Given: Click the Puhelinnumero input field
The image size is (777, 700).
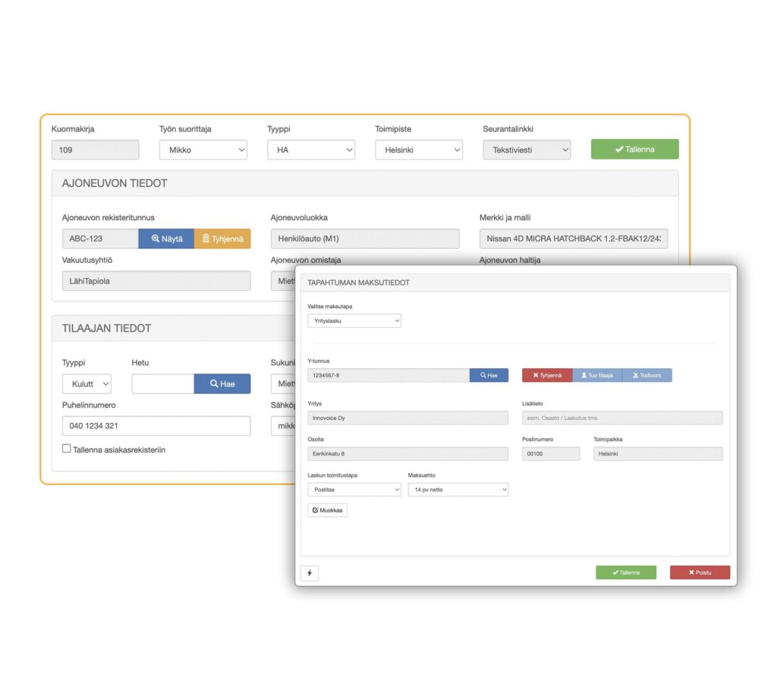Looking at the screenshot, I should (156, 426).
